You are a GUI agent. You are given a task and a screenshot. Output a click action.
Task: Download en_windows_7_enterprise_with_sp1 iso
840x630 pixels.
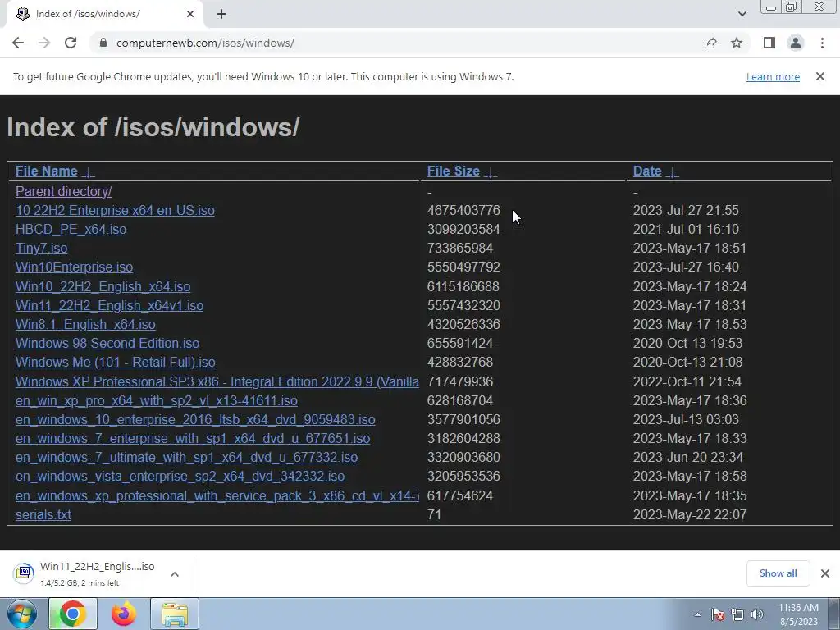click(x=193, y=438)
